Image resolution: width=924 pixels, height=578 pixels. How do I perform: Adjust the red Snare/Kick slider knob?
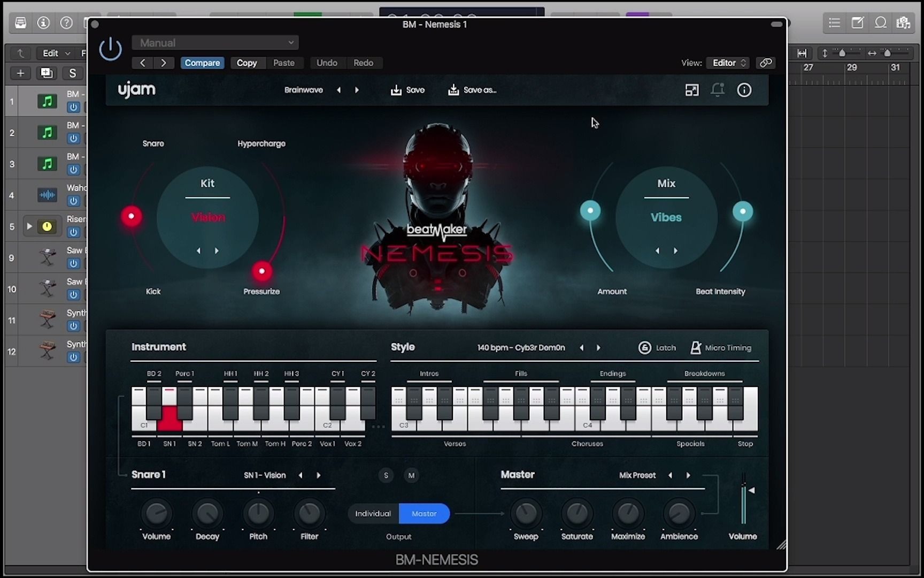tap(132, 216)
